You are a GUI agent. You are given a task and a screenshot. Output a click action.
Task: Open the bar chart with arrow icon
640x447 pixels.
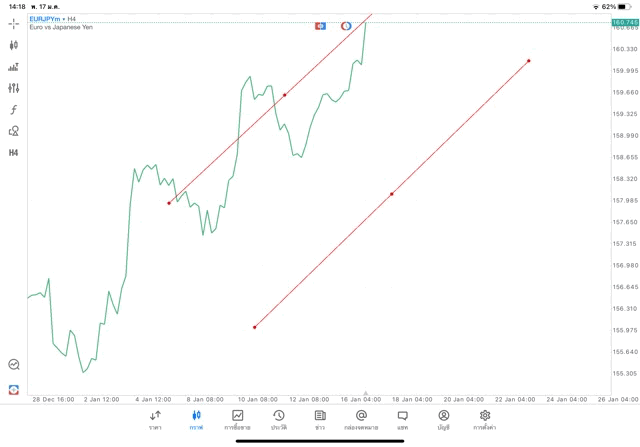(14, 67)
